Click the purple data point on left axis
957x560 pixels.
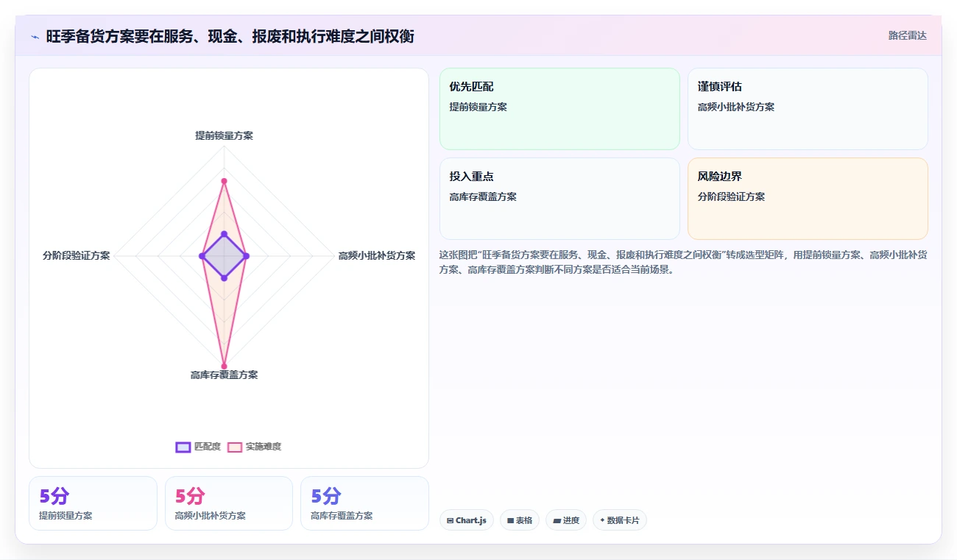coord(202,256)
